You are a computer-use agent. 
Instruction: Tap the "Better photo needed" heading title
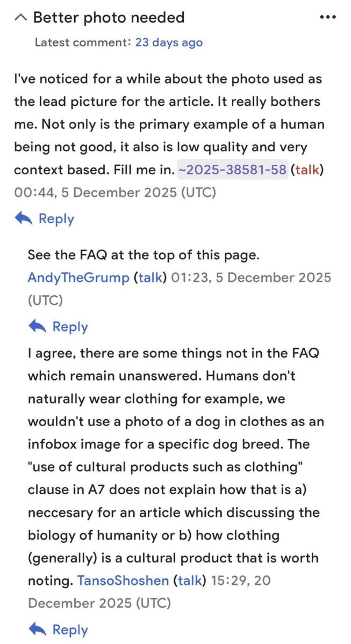(109, 18)
